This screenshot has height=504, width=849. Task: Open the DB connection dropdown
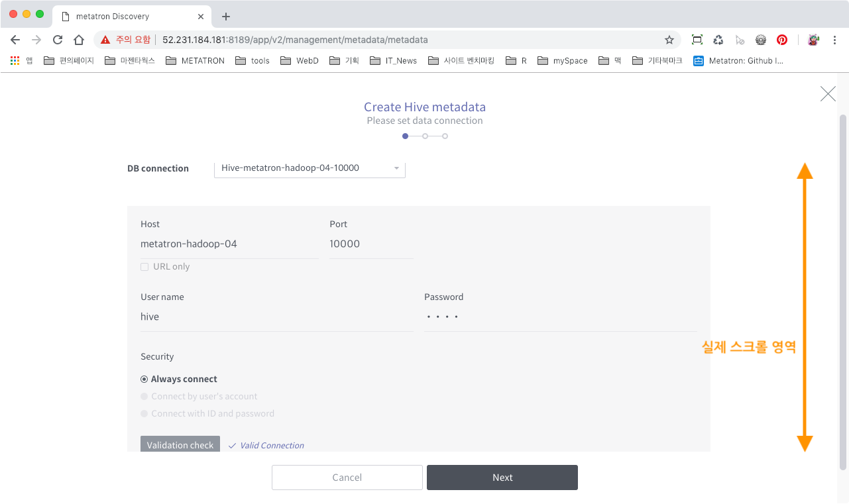310,168
